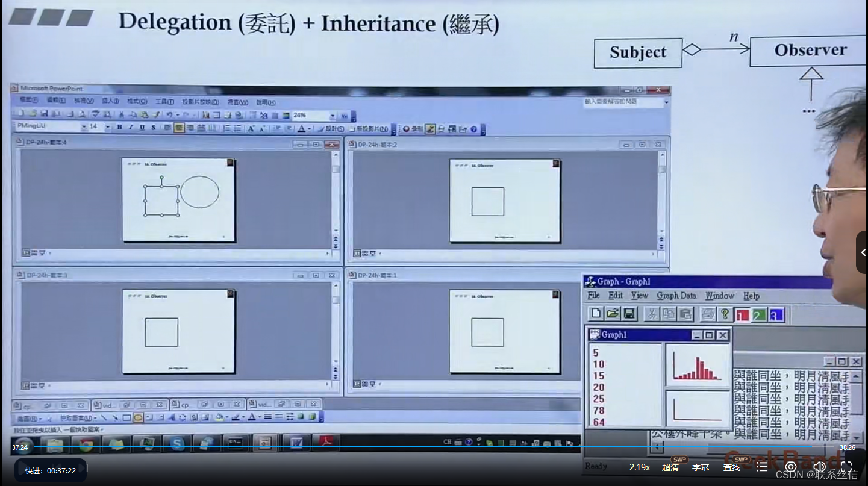Select value 5 in Graph1 list
The height and width of the screenshot is (486, 868).
pos(596,353)
